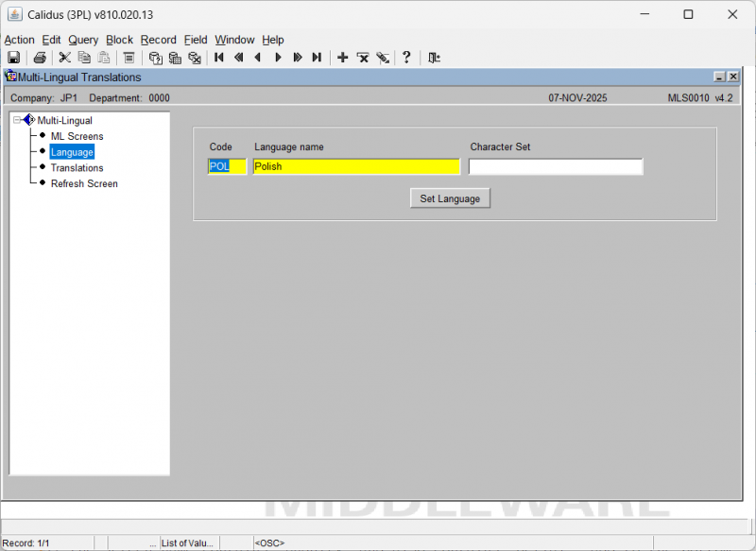756x551 pixels.
Task: Open the Record menu
Action: (x=158, y=40)
